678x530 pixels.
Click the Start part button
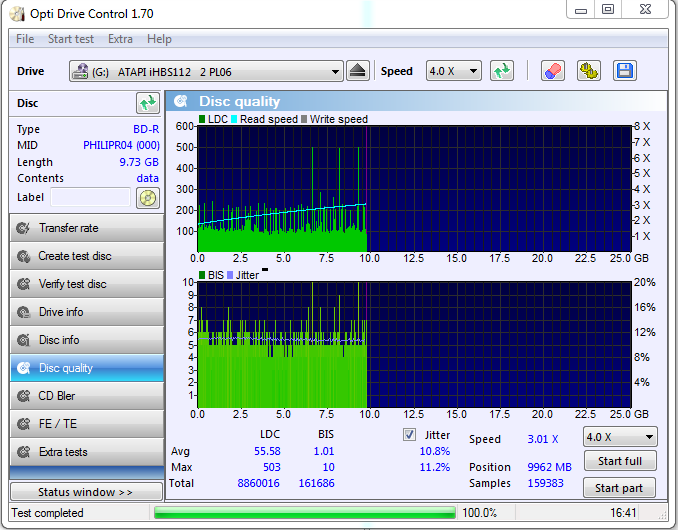point(619,488)
